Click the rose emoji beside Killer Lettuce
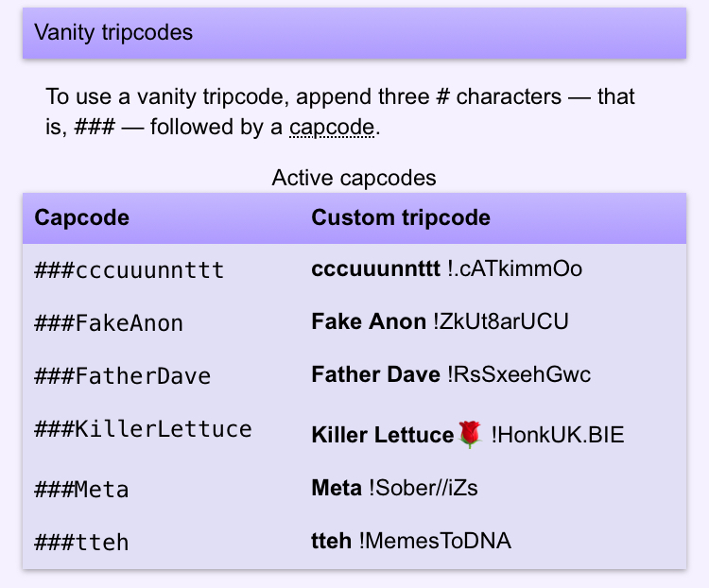Image resolution: width=709 pixels, height=588 pixels. pyautogui.click(x=470, y=434)
